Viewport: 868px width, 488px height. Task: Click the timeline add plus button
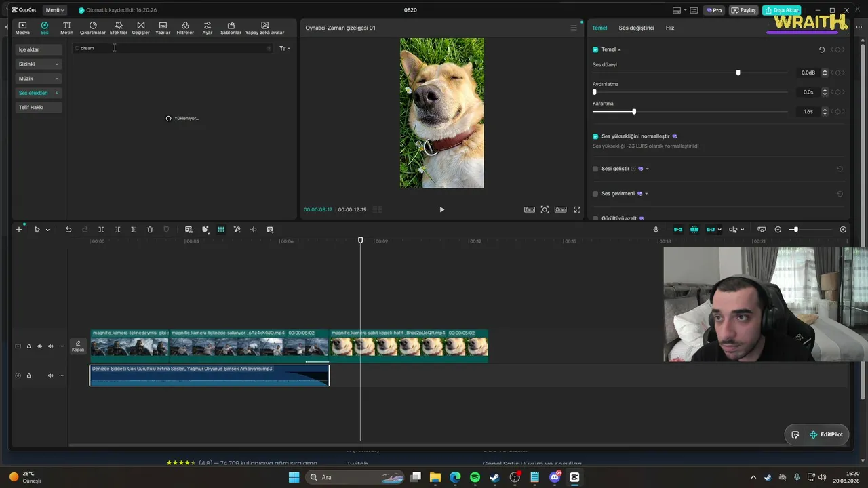(x=19, y=230)
